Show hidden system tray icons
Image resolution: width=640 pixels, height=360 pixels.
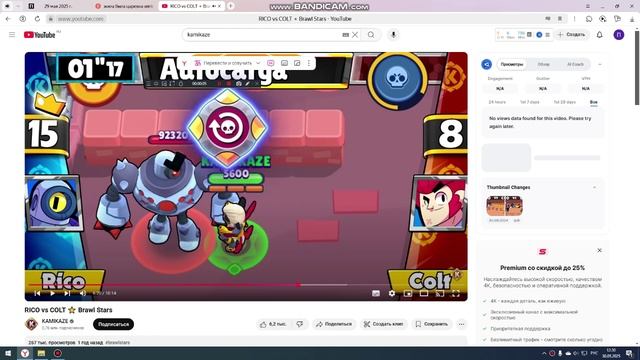(544, 353)
